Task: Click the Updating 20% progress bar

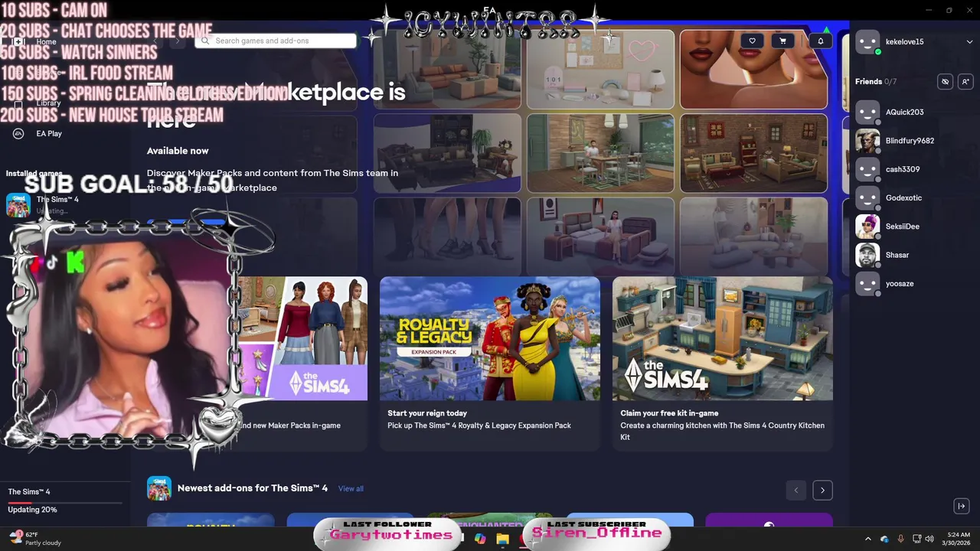Action: pyautogui.click(x=65, y=503)
